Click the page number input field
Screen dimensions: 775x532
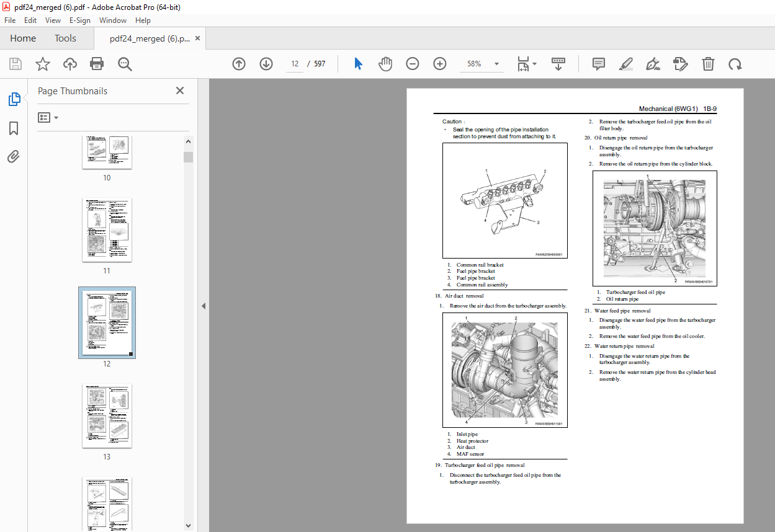point(295,64)
